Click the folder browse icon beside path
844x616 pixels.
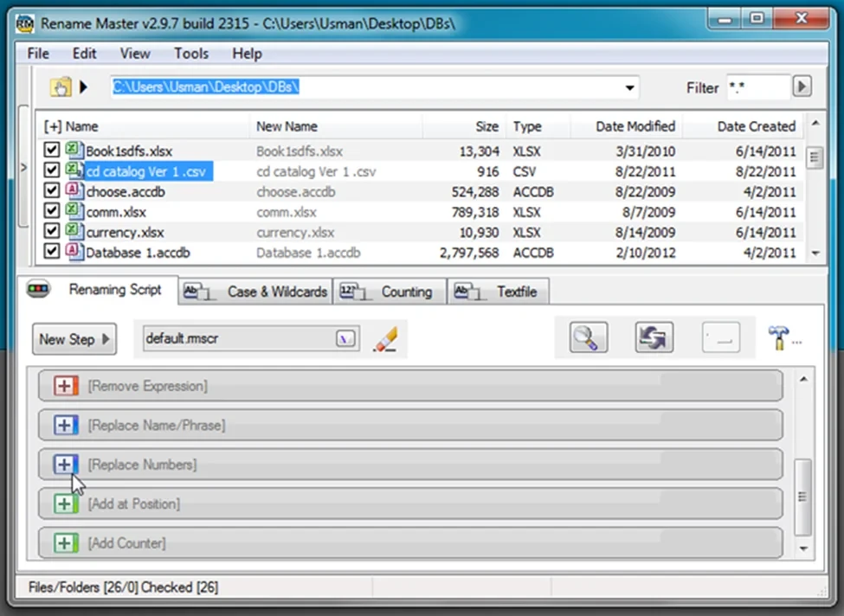(x=60, y=87)
